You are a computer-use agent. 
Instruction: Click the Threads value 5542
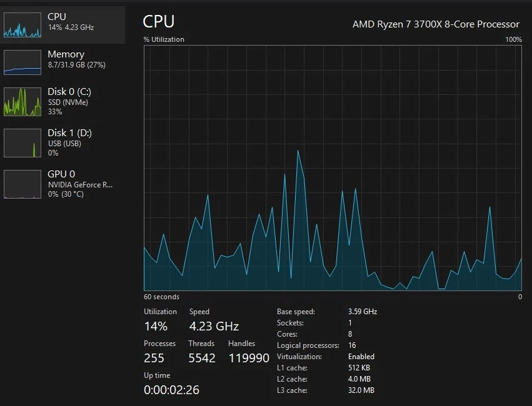coord(201,358)
